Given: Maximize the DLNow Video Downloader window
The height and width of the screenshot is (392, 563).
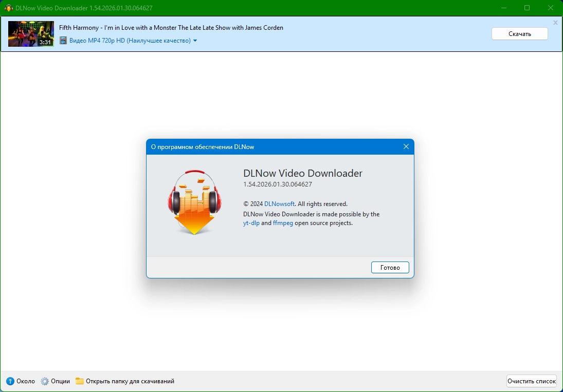Looking at the screenshot, I should point(526,8).
